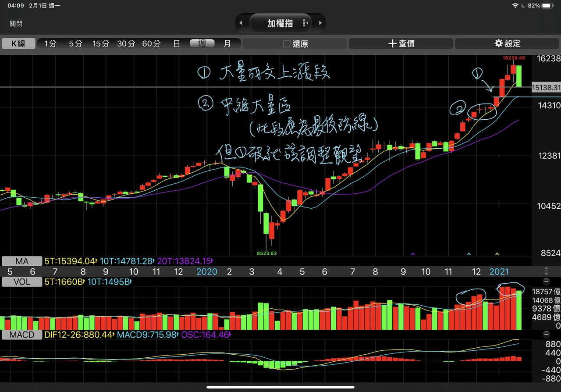
Task: Advance to next stock with the right arrow
Action: [320, 22]
